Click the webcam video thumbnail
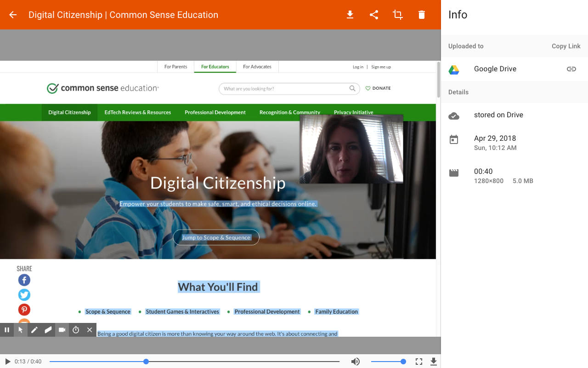Screen dimensions: 588x368 click(x=351, y=149)
